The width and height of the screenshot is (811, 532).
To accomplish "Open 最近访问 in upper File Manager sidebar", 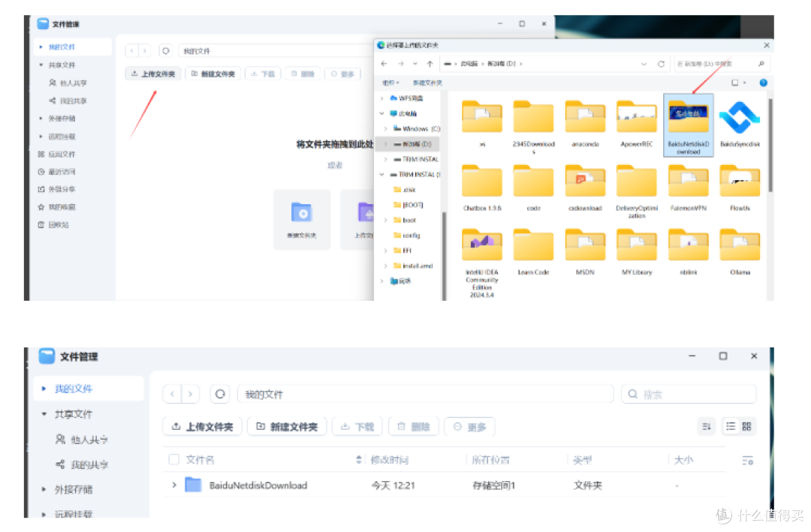I will click(x=57, y=172).
